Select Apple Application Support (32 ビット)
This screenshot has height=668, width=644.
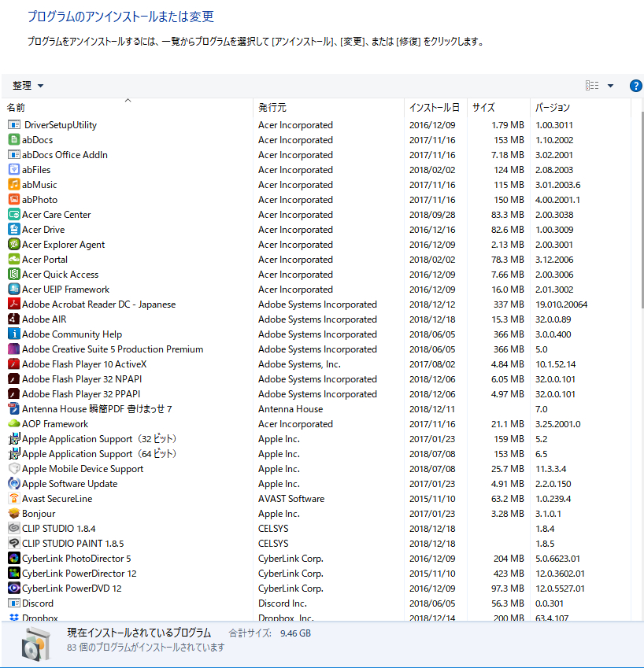[x=317, y=439]
